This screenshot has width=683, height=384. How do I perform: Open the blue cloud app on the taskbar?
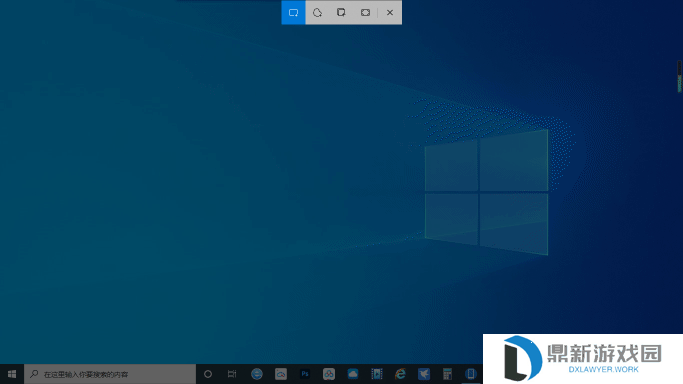[x=353, y=374]
